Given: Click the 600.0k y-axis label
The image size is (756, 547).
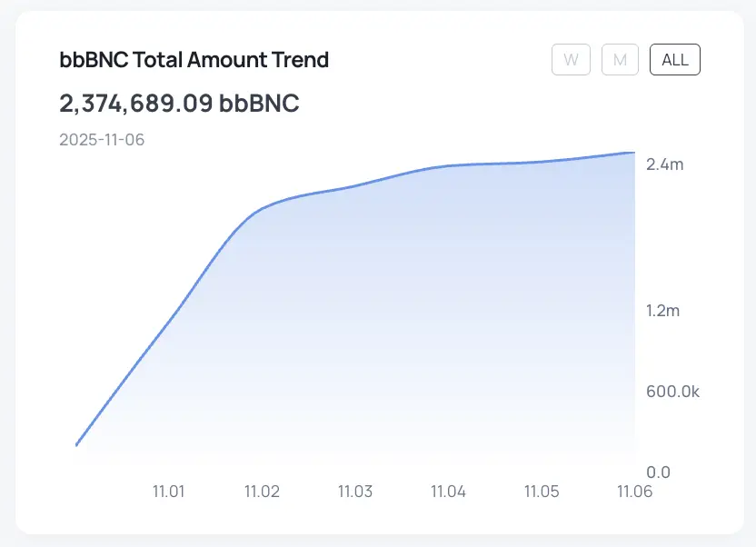Looking at the screenshot, I should [x=672, y=392].
